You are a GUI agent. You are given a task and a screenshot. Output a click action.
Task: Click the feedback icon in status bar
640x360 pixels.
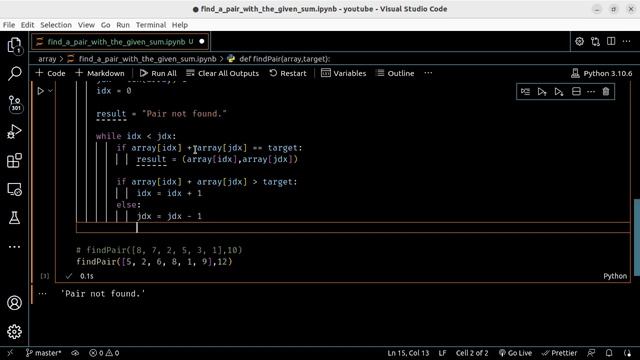click(591, 353)
